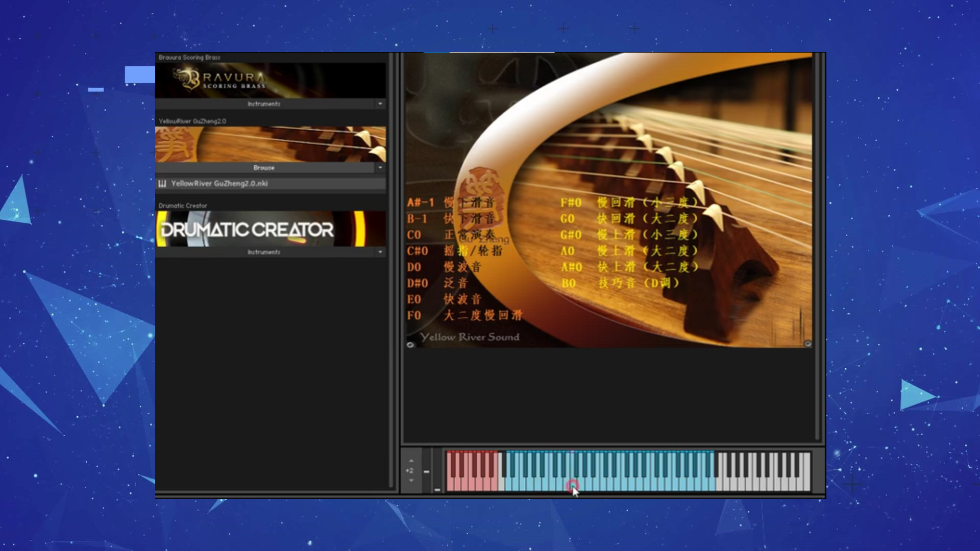
Task: Click the 'D#0 泛音' keyswitch label
Action: (x=437, y=283)
